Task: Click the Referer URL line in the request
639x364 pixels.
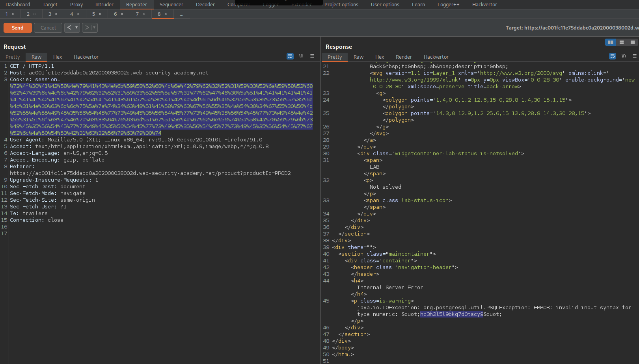Action: pos(150,173)
